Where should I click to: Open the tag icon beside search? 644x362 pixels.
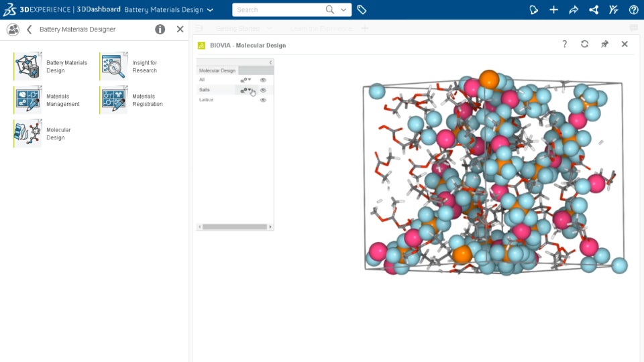pos(362,10)
